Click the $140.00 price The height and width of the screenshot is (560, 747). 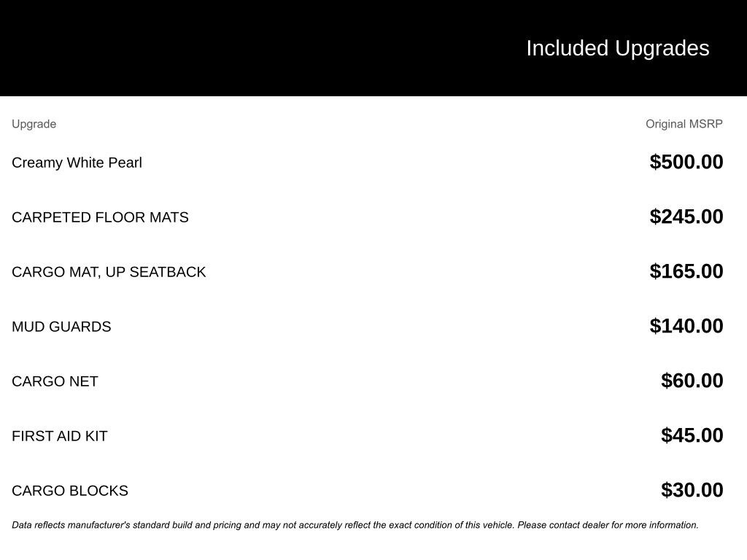(x=686, y=326)
